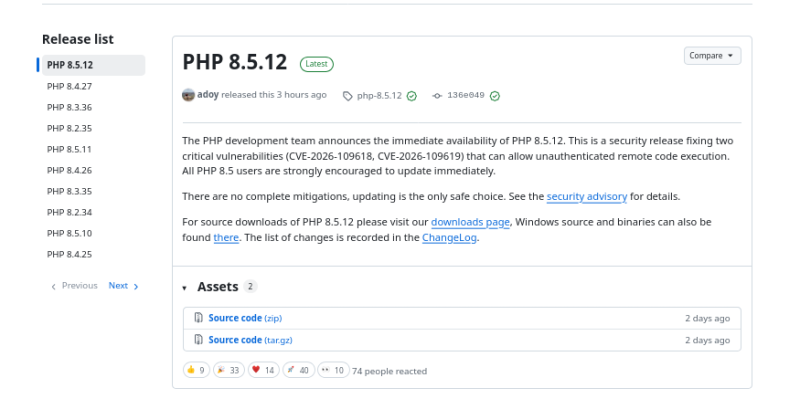
Task: Go to Next page of release list
Action: (x=123, y=286)
